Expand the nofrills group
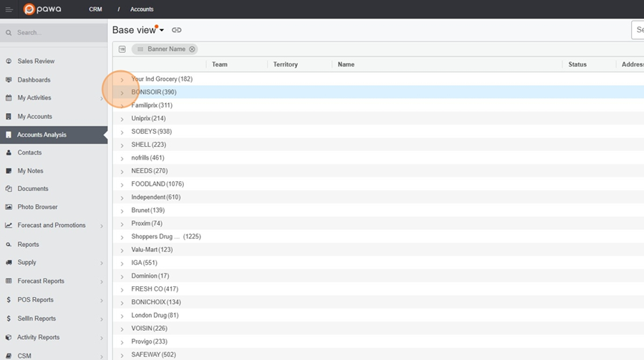644x360 pixels. (122, 159)
